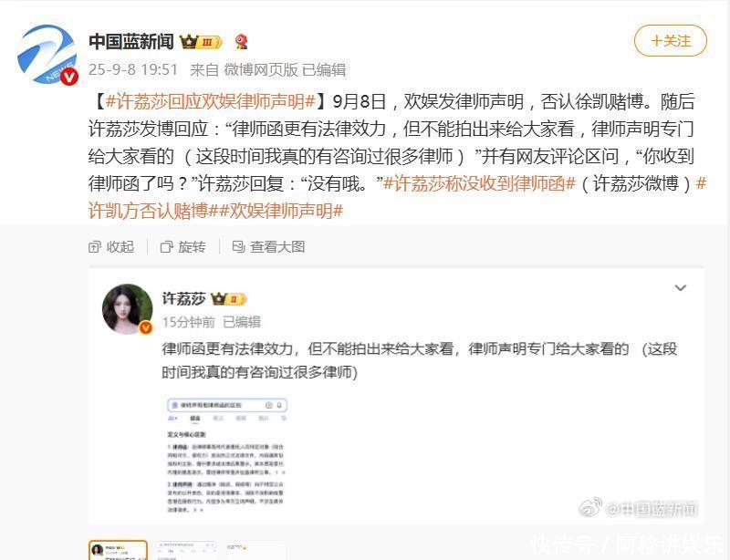Click the red mascot badge icon

tap(241, 42)
